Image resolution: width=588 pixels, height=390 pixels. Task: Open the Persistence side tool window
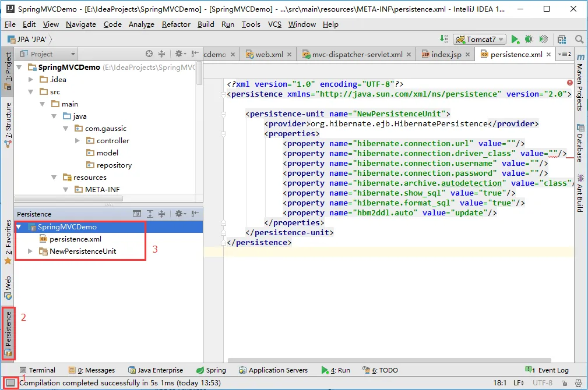pyautogui.click(x=8, y=334)
